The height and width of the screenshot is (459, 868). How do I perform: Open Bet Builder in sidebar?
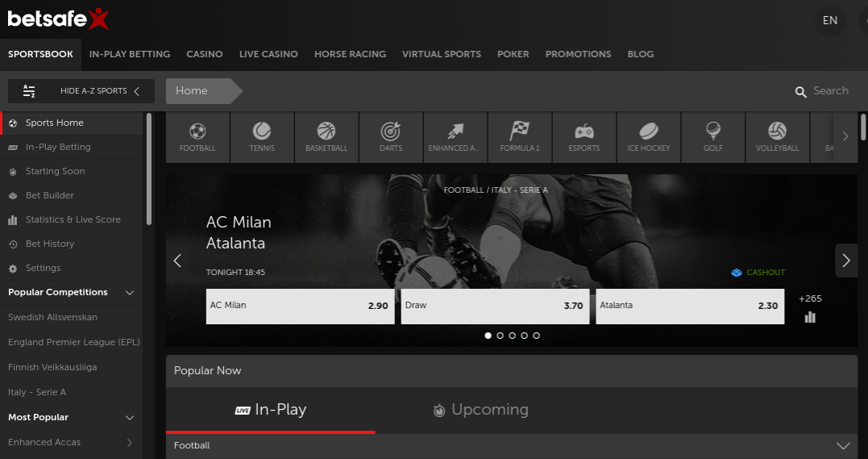point(72,195)
